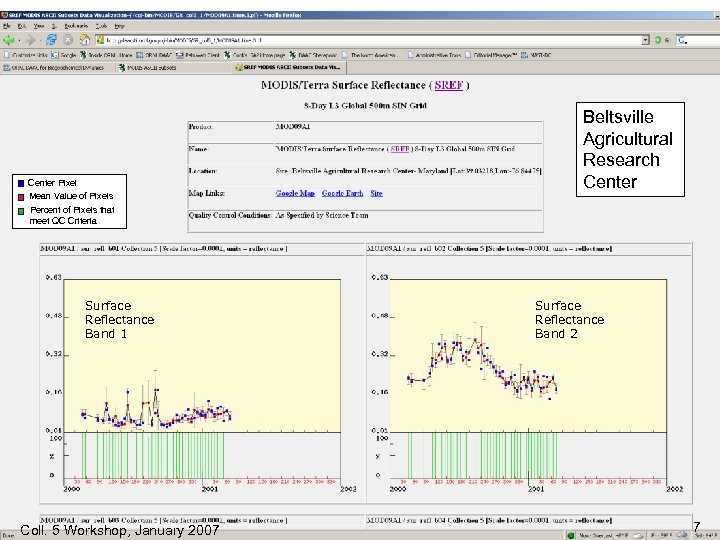Click the blue Center Pixel legend swatch
The height and width of the screenshot is (540, 720).
coord(20,183)
